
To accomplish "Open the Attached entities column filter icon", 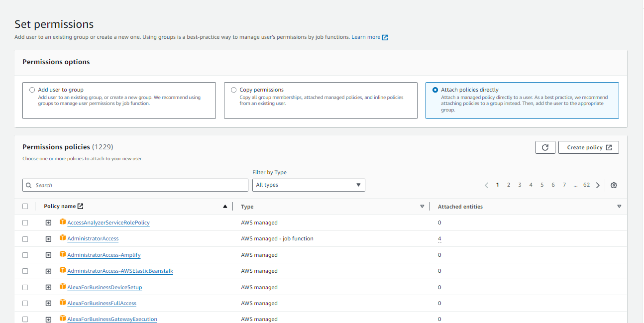I will pyautogui.click(x=619, y=206).
